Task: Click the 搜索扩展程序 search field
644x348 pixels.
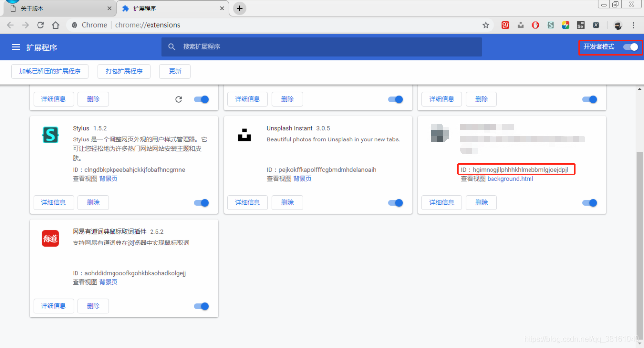Action: pyautogui.click(x=321, y=47)
